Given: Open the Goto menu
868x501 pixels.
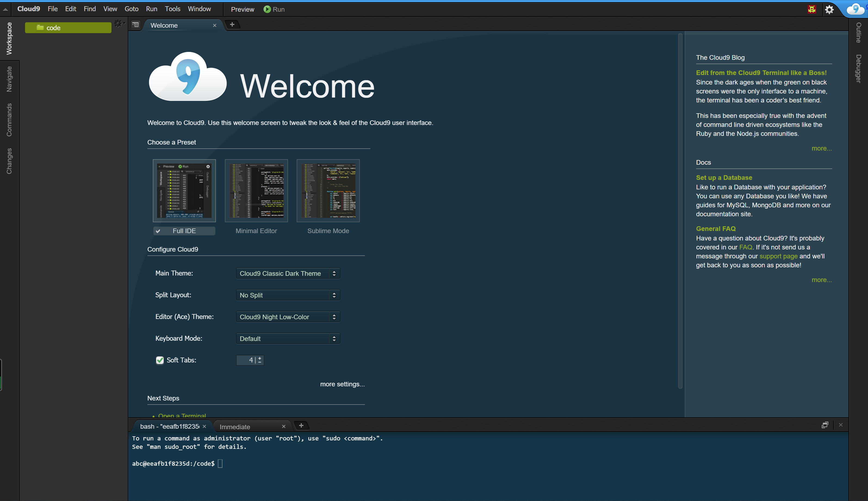Looking at the screenshot, I should coord(132,9).
